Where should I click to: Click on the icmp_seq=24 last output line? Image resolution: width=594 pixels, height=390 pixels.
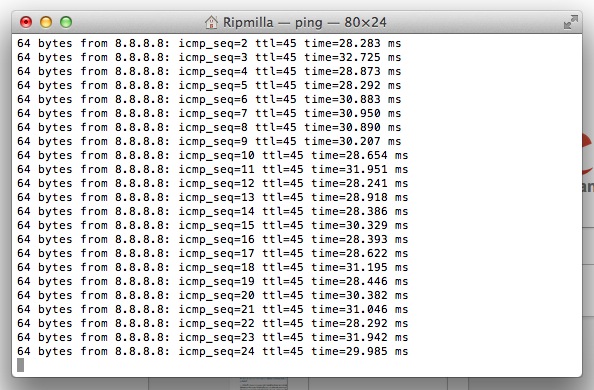point(212,351)
